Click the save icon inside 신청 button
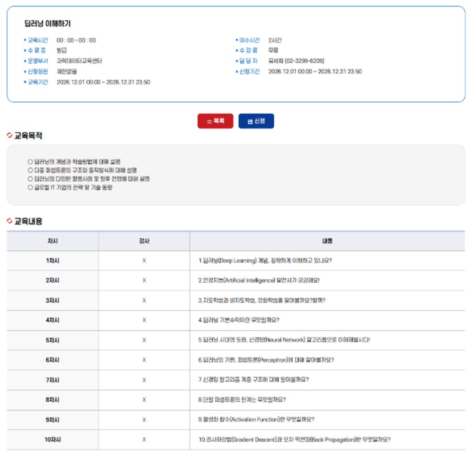476x457 pixels. point(250,122)
